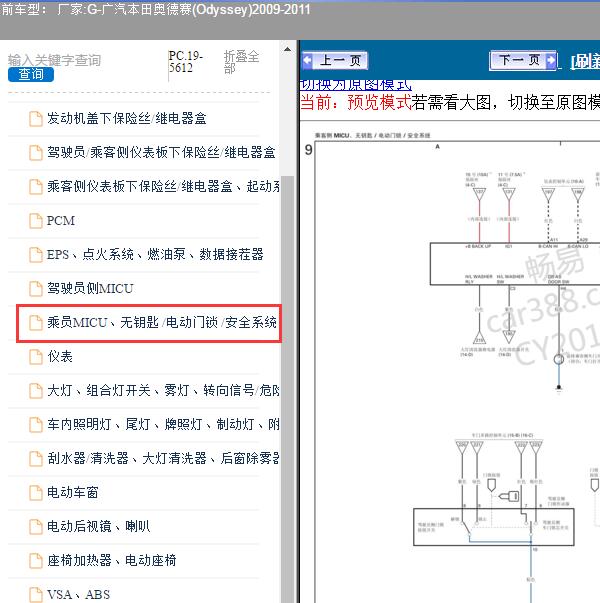Switch to original image mode link 切换为原图模式
This screenshot has height=603, width=600.
[x=355, y=85]
